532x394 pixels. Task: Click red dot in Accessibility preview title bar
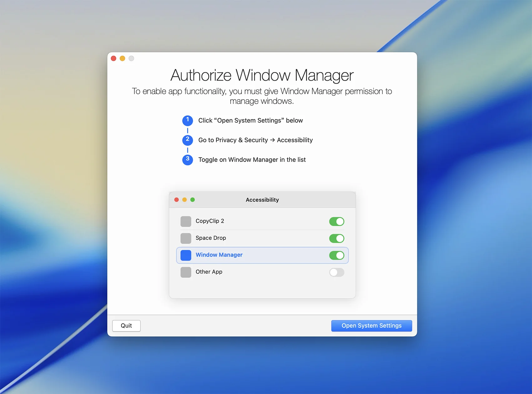176,200
